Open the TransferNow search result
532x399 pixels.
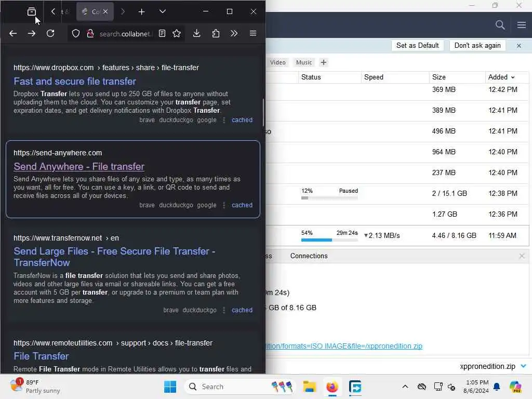pyautogui.click(x=114, y=257)
